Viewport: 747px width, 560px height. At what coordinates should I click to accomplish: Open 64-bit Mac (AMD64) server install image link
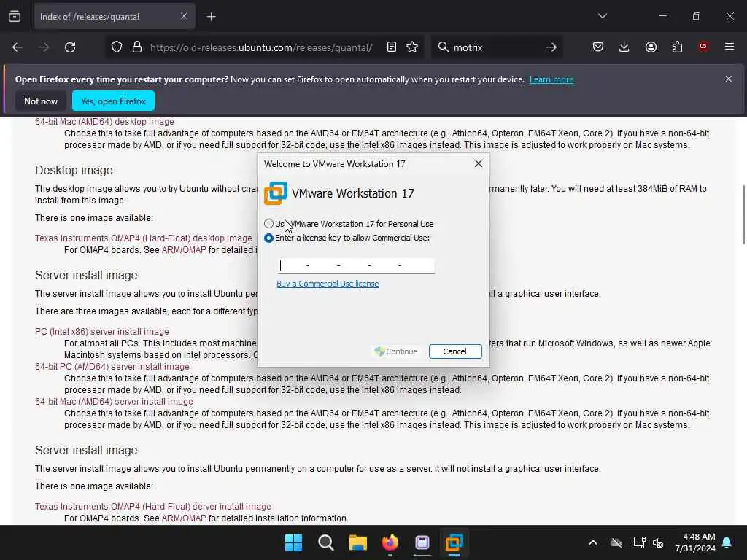(x=114, y=402)
